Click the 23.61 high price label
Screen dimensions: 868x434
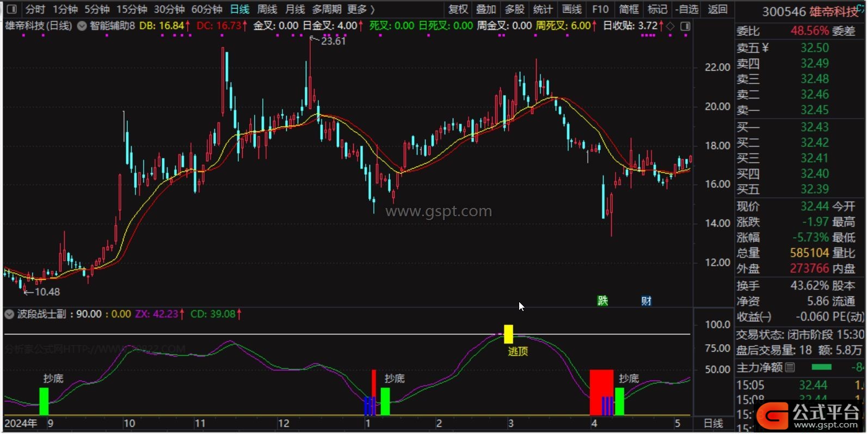pos(333,41)
